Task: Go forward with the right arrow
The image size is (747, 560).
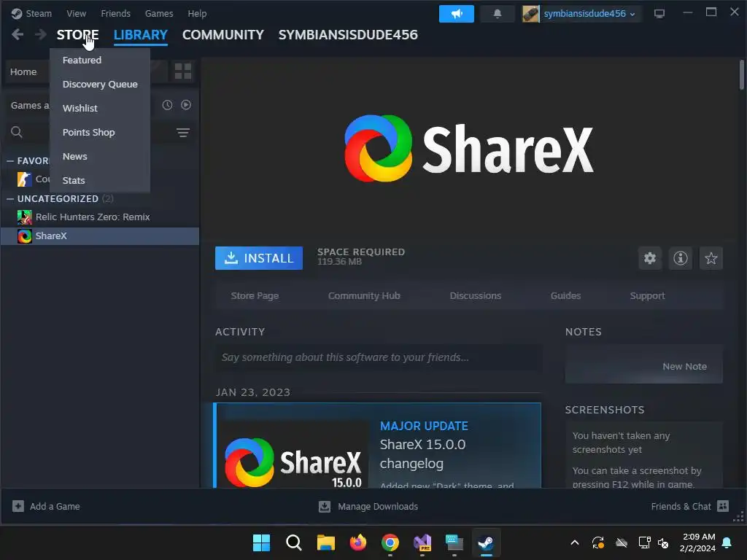Action: click(41, 34)
